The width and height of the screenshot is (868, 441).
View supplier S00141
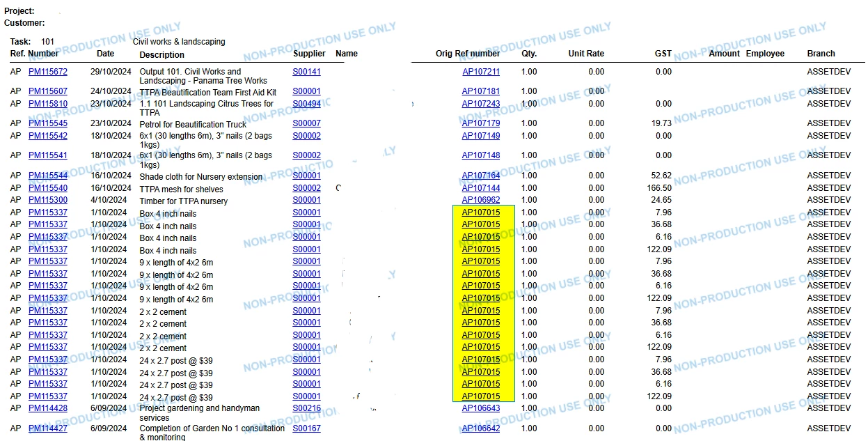[x=307, y=72]
